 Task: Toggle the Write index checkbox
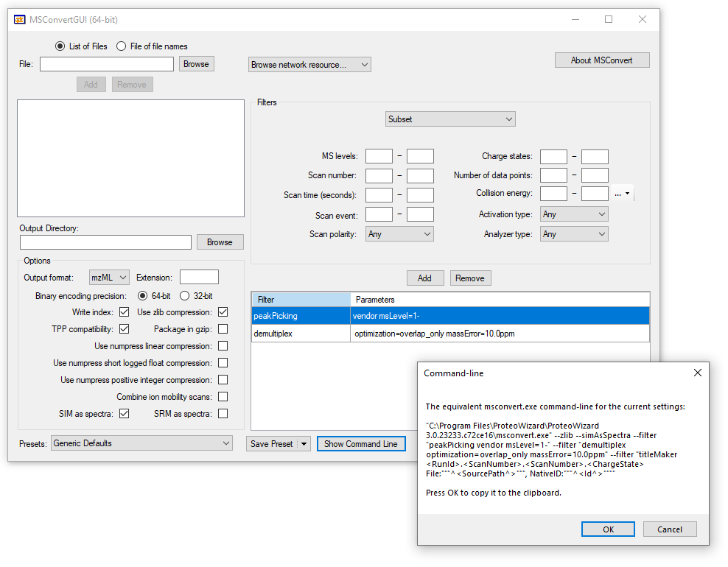tap(124, 312)
